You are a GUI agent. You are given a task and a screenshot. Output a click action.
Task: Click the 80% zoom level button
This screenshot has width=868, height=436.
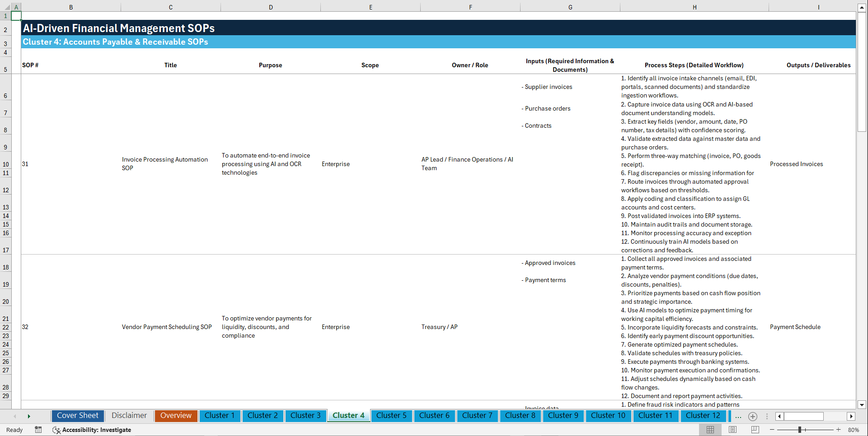(x=854, y=430)
